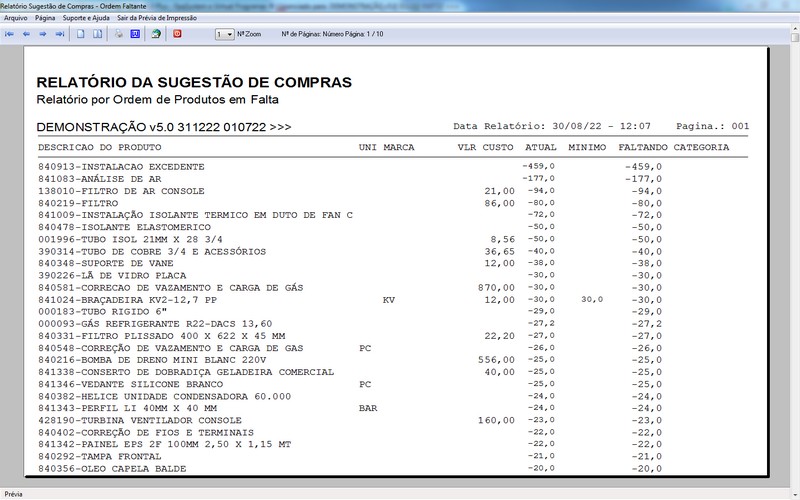Click the cost value 556,00

[496, 360]
